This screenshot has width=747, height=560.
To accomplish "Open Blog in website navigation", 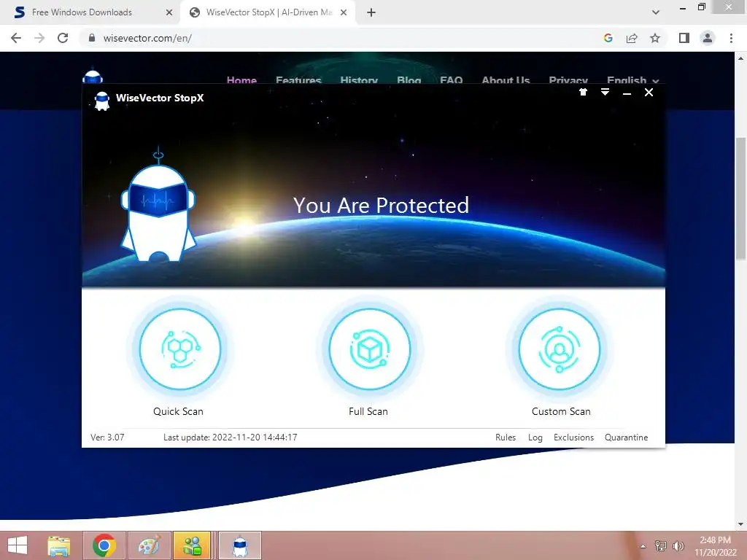I will [409, 80].
